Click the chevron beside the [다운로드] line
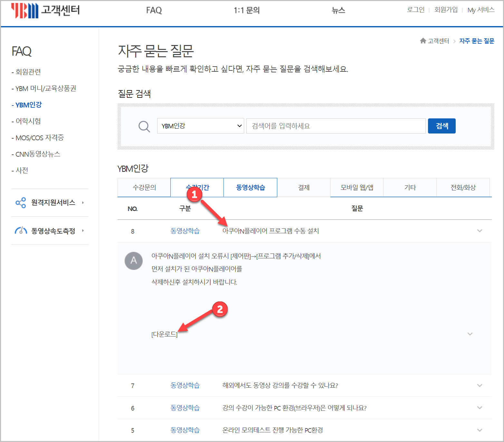 470,334
